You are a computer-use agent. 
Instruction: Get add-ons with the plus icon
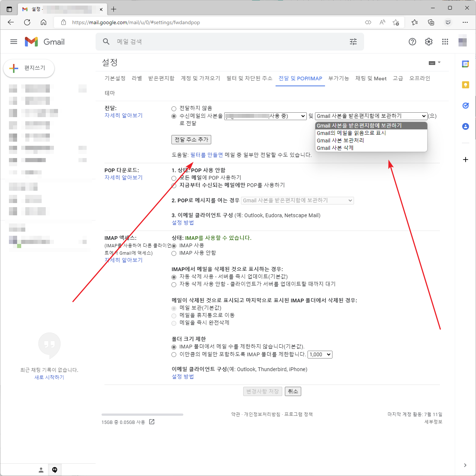coord(466,160)
